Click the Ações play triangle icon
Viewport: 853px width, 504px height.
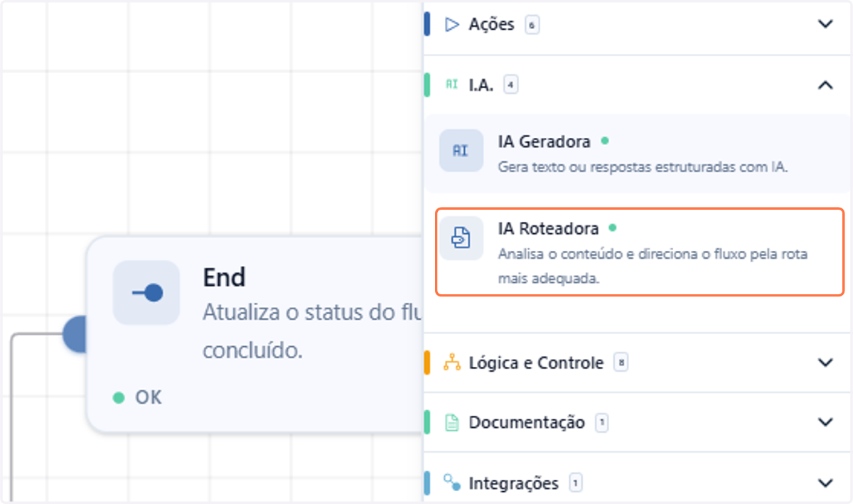coord(452,25)
